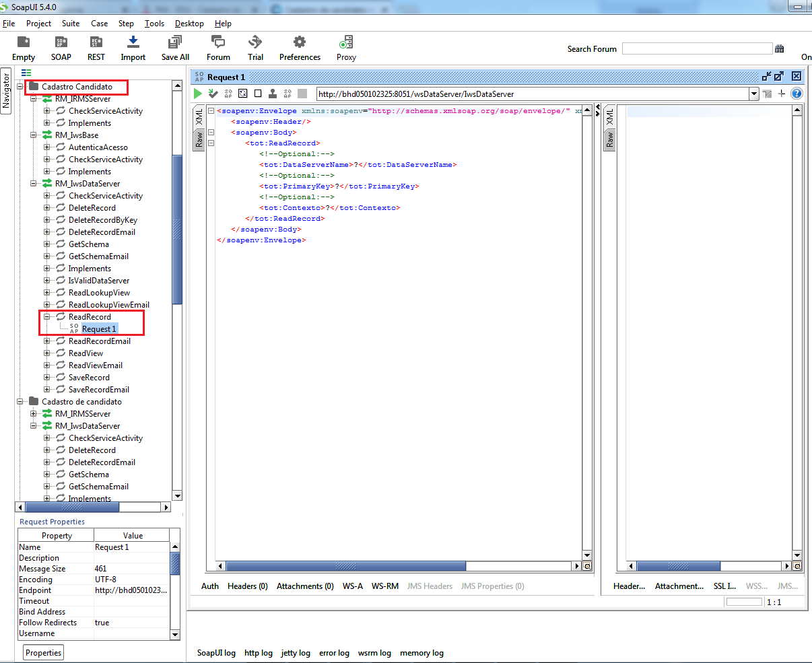Select the SaveRecordEmail operation
Screen dimensions: 812x663
99,390
